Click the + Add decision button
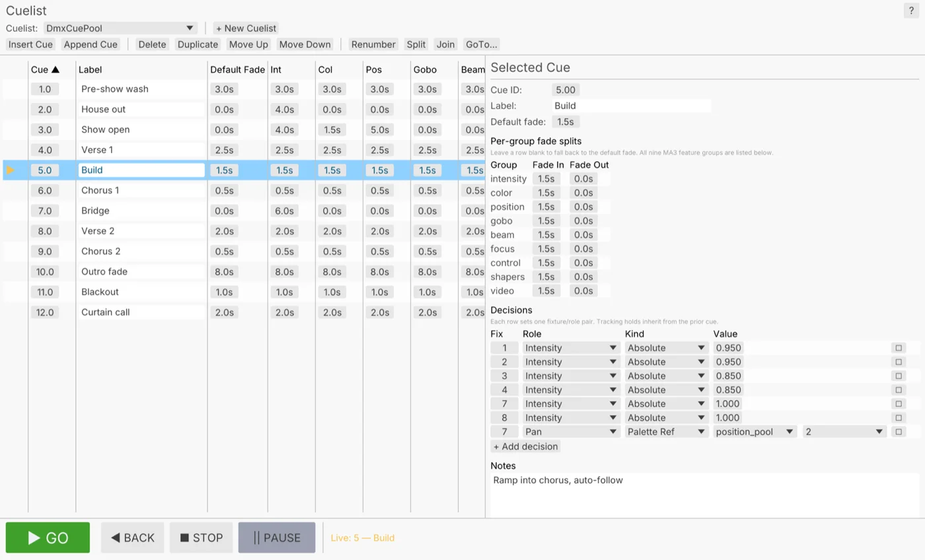The image size is (925, 560). tap(526, 446)
